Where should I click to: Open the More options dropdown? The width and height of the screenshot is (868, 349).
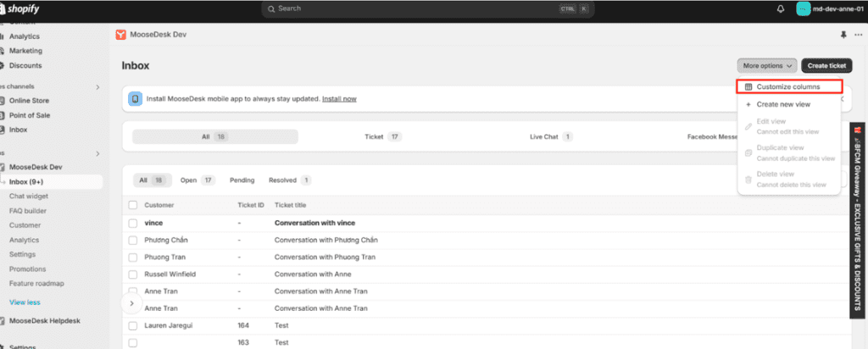coord(766,66)
